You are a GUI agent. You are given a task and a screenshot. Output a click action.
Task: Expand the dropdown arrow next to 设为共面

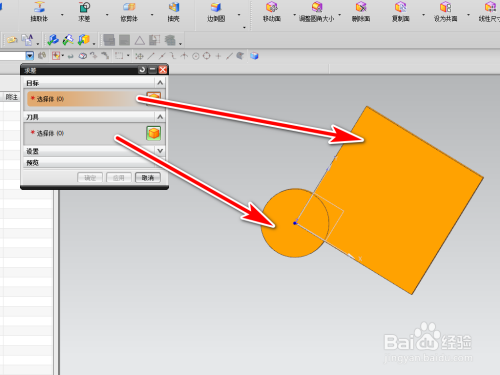(x=468, y=15)
